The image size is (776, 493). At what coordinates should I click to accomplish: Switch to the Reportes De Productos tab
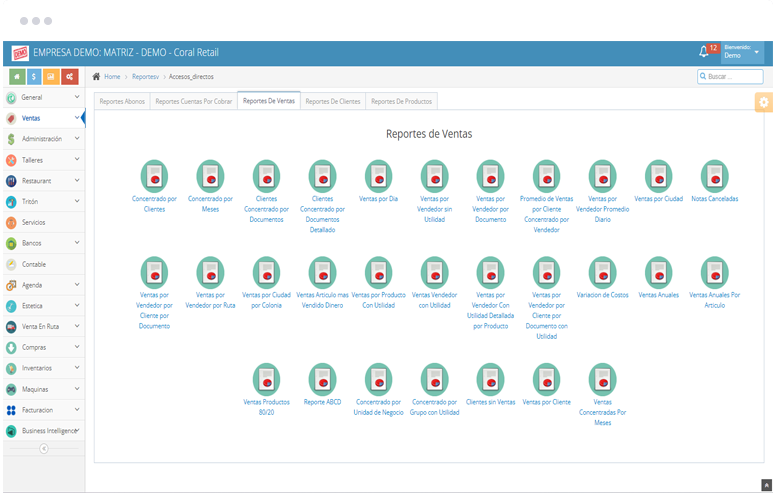coord(401,101)
